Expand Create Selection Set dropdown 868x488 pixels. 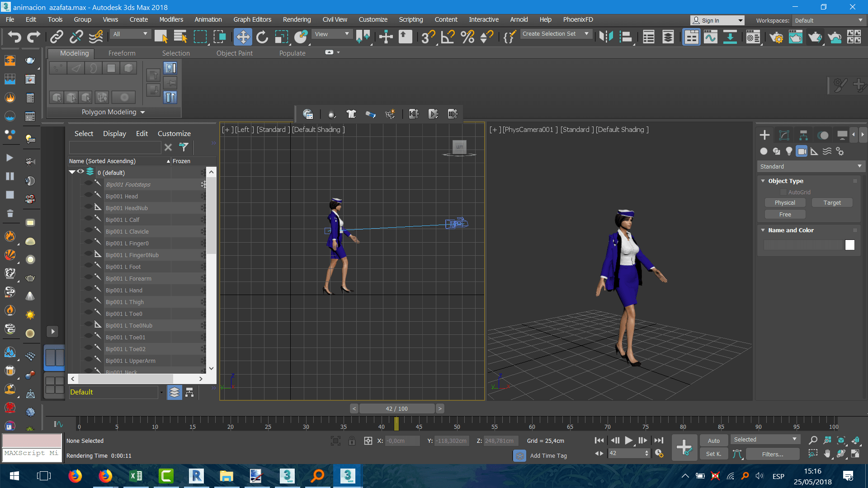click(586, 34)
